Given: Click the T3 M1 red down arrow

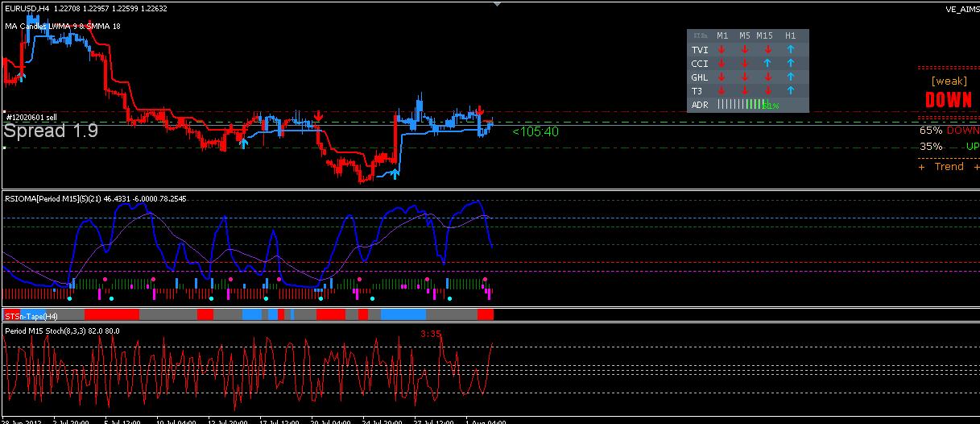Looking at the screenshot, I should (722, 91).
